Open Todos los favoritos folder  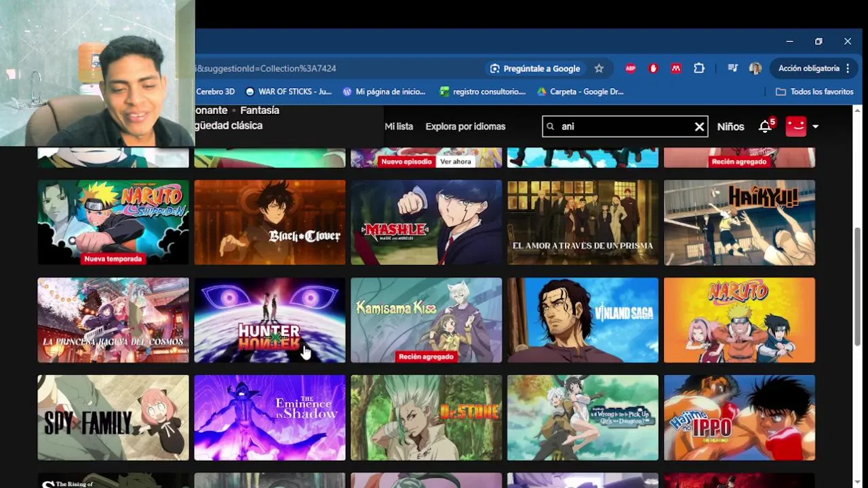pyautogui.click(x=814, y=91)
